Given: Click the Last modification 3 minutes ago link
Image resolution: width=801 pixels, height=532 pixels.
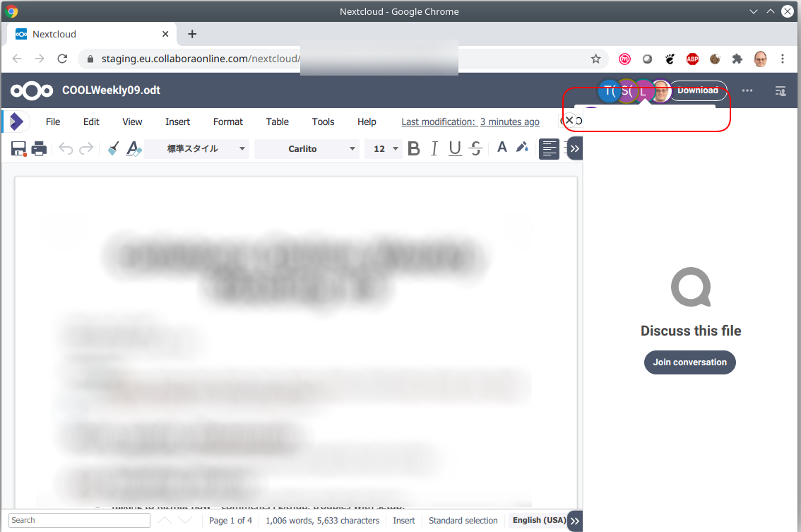Looking at the screenshot, I should tap(470, 122).
